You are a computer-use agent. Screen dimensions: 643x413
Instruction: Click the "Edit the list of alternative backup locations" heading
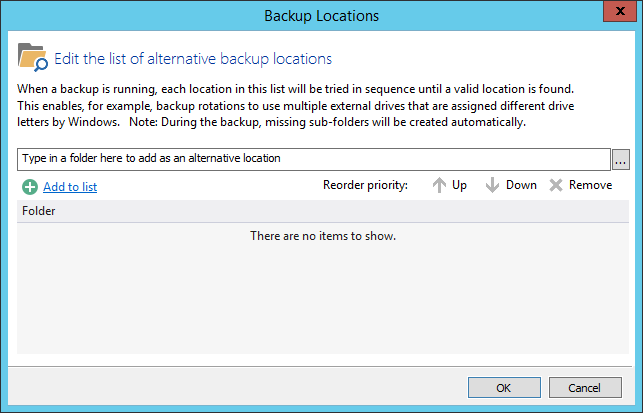click(193, 58)
